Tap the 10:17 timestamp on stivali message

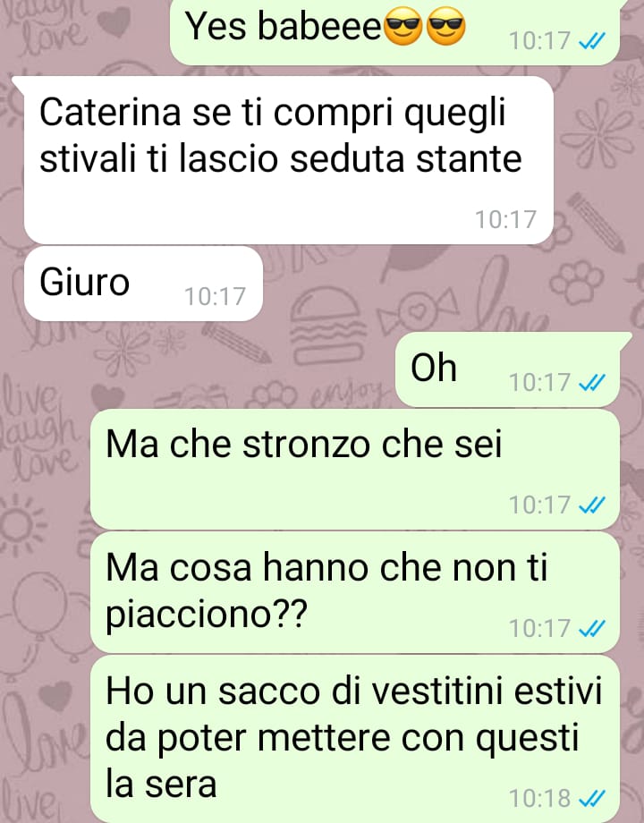click(505, 219)
